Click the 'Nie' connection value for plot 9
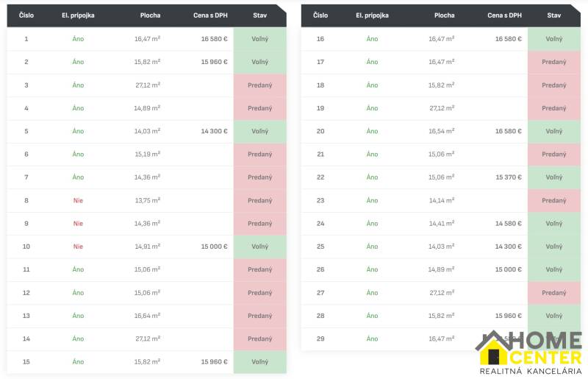 (78, 224)
